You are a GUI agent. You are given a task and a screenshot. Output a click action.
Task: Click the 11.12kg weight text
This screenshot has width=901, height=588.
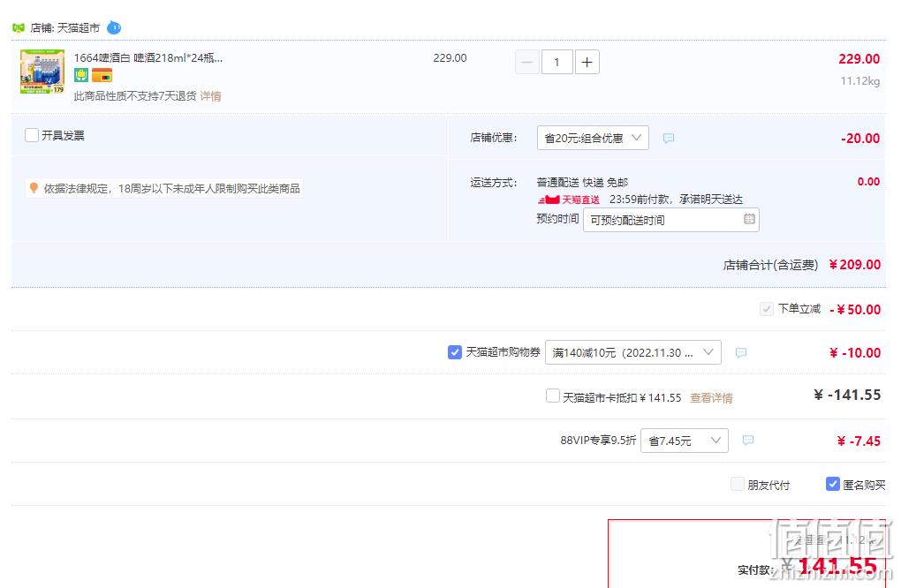pos(859,81)
